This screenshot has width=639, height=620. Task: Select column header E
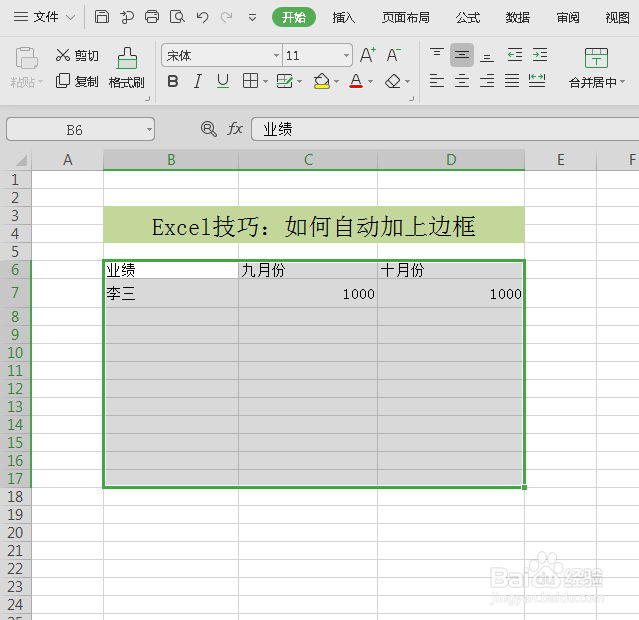[560, 159]
